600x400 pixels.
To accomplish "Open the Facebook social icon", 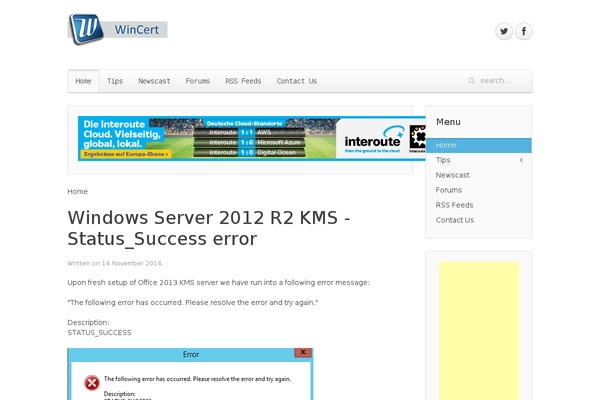I will [x=523, y=31].
